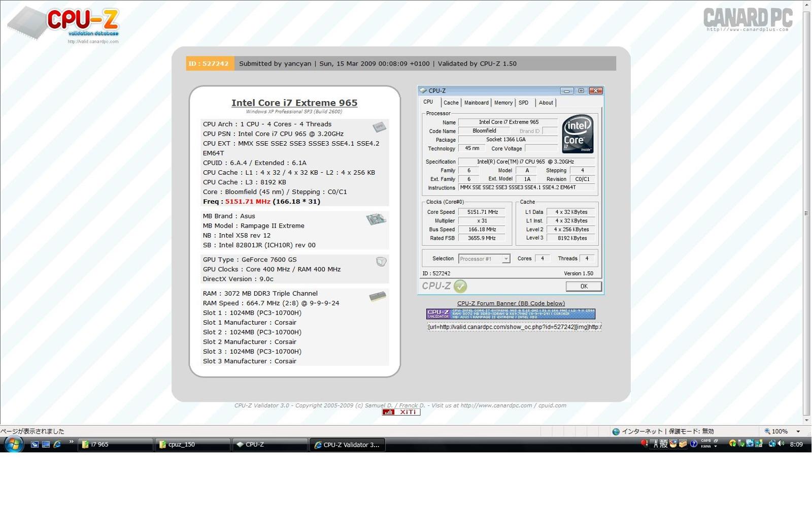
Task: Switch to the cpuz_150 taskbar window
Action: coord(192,444)
